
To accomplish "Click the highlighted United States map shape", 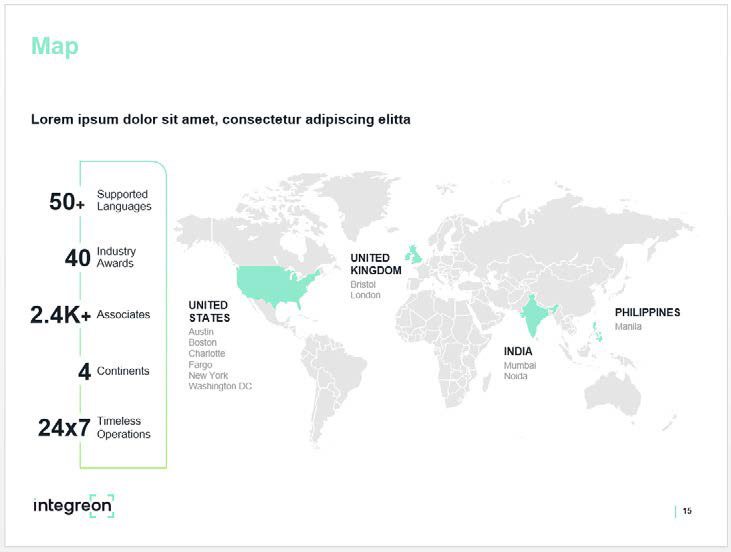I will point(275,283).
